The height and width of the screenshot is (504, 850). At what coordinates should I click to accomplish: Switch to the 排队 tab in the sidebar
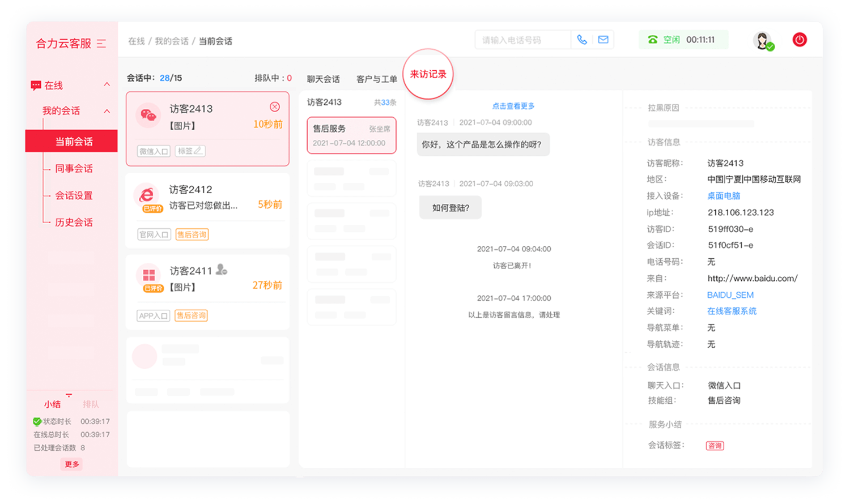pos(92,404)
